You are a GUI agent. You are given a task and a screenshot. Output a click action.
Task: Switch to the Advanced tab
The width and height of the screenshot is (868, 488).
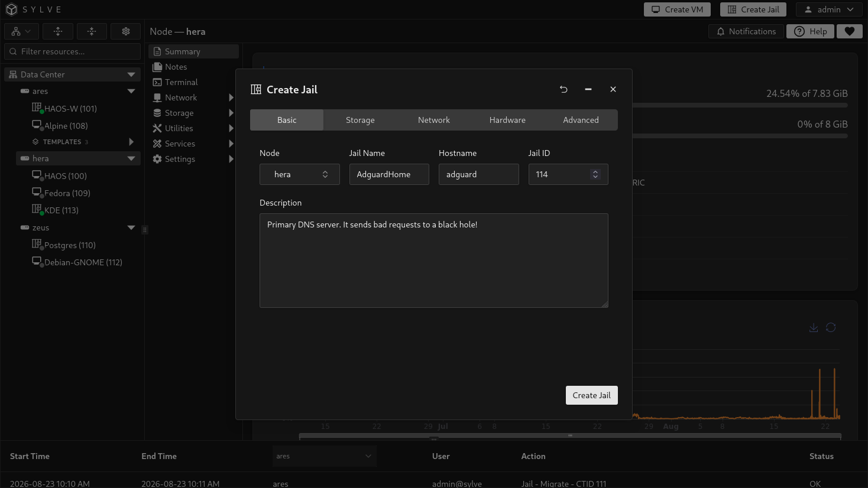(581, 120)
